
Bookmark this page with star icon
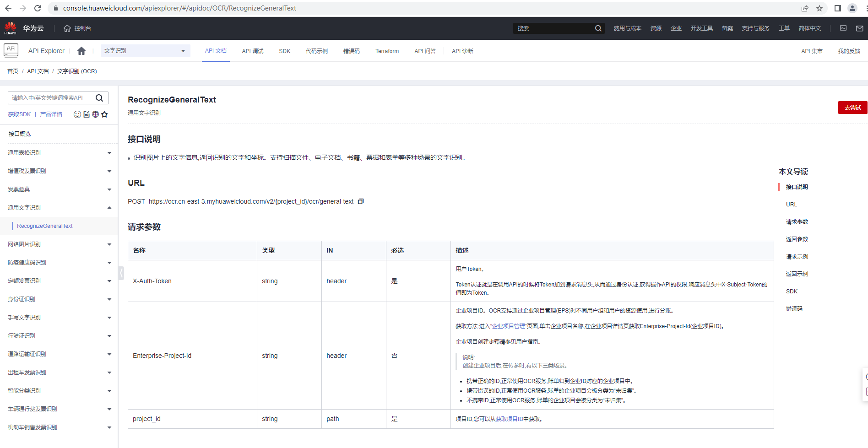819,8
